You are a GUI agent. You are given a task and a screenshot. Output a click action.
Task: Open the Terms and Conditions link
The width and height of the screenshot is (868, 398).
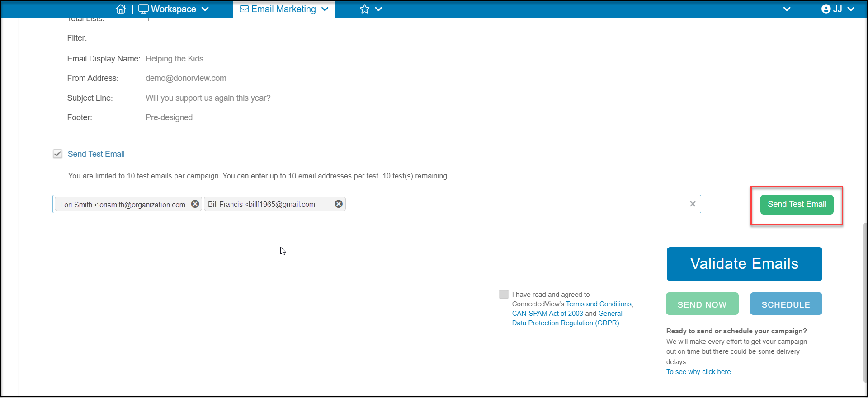[x=599, y=304]
